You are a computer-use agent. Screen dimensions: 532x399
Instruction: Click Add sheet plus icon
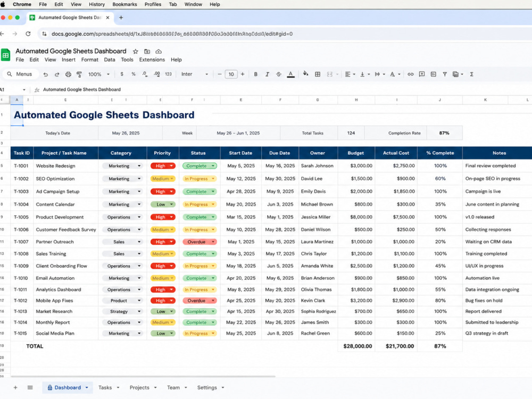pyautogui.click(x=15, y=387)
